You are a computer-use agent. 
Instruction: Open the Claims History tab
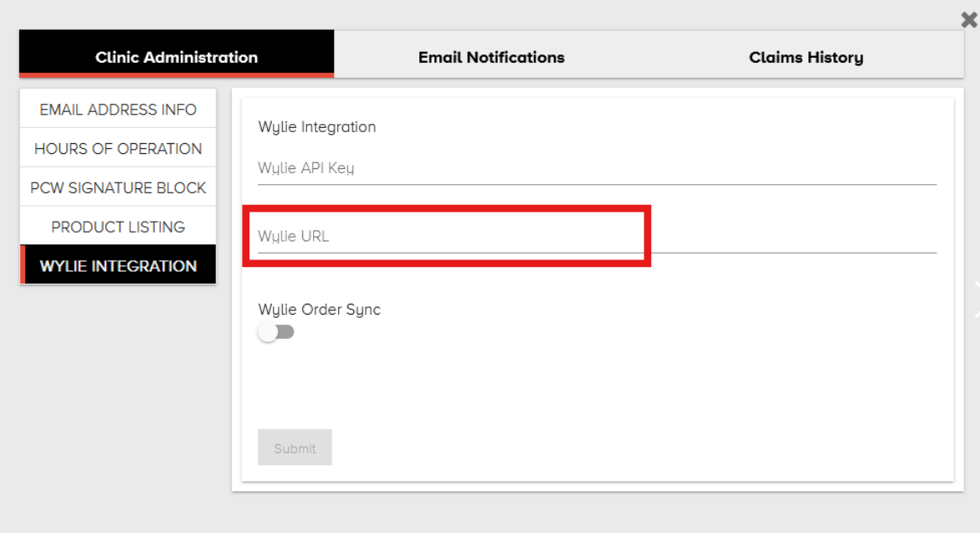pyautogui.click(x=806, y=57)
